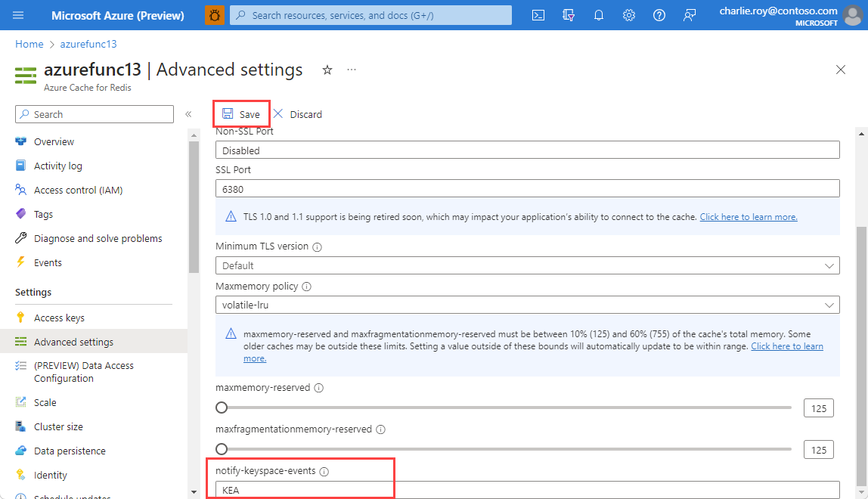Open the Maxmemory policy dropdown
This screenshot has height=499, width=868.
[x=829, y=304]
